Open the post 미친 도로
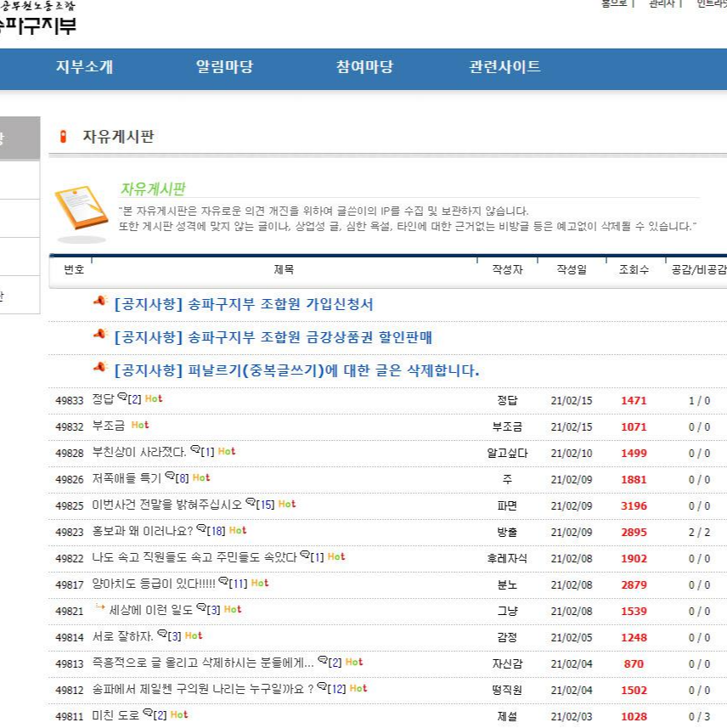The height and width of the screenshot is (728, 727). (x=116, y=716)
